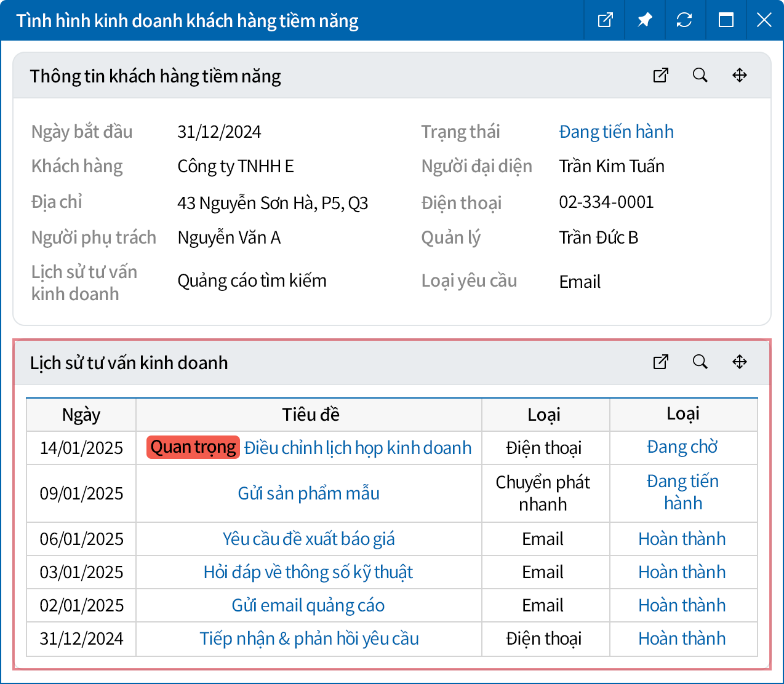The height and width of the screenshot is (684, 784).
Task: Click the Ngày column header
Action: [81, 415]
